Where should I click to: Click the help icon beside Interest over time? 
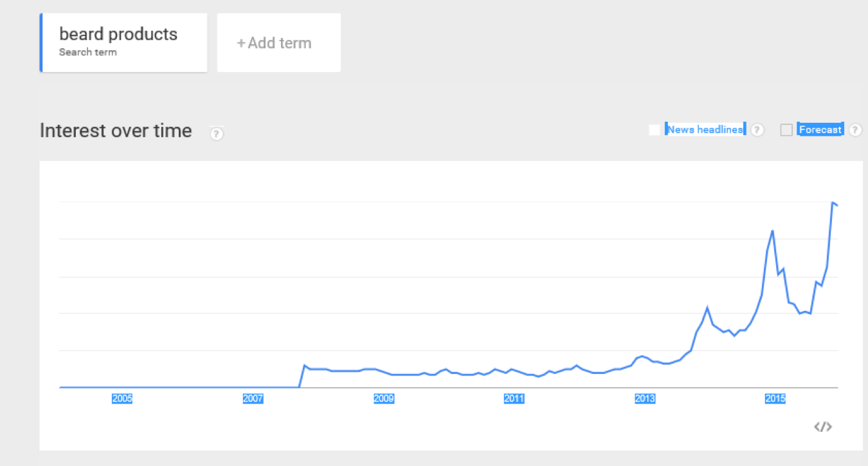coord(217,134)
